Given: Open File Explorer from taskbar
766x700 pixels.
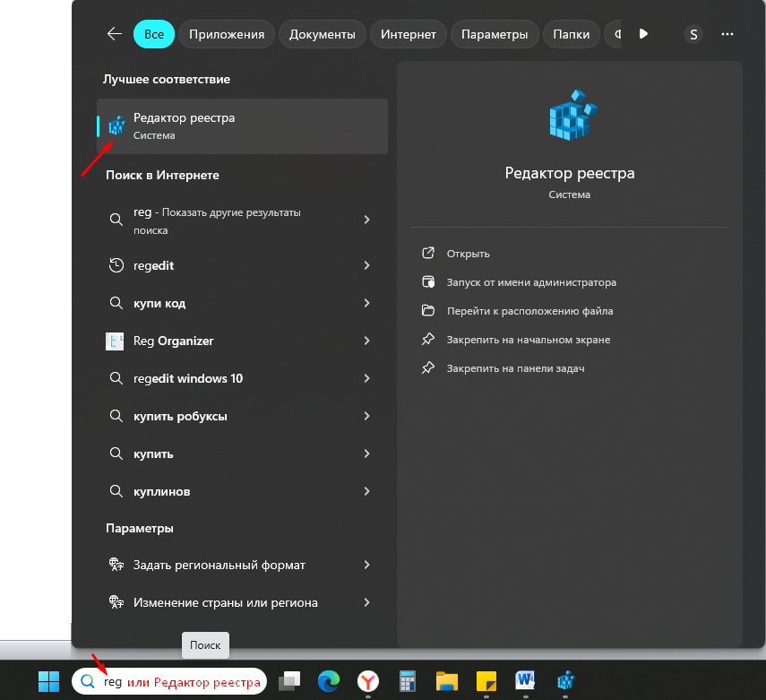Looking at the screenshot, I should (447, 681).
